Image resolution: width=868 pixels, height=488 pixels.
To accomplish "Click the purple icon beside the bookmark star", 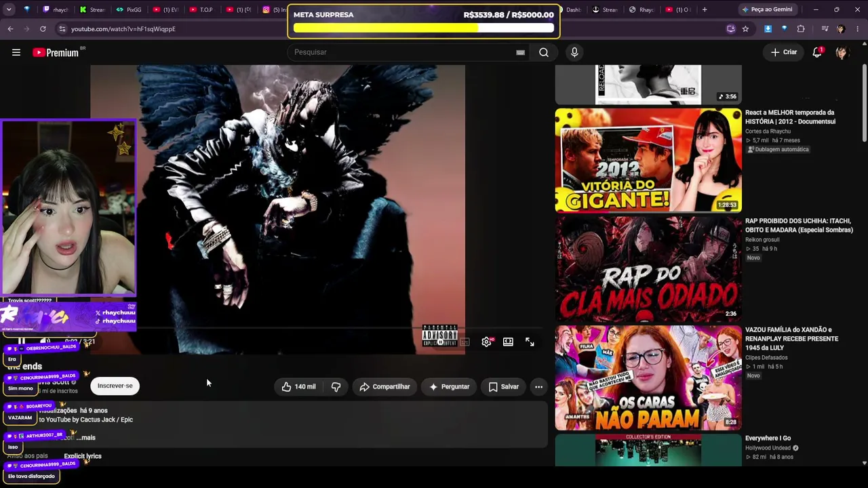I will (730, 29).
